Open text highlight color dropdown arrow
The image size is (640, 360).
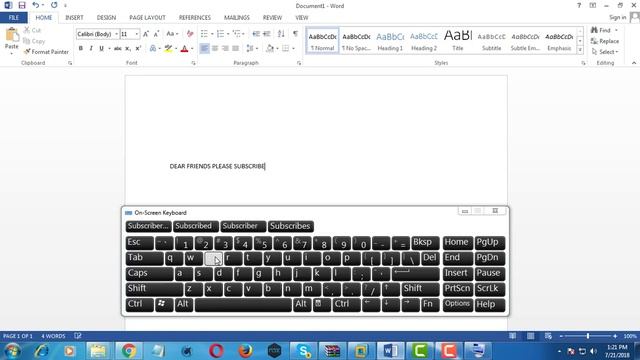point(176,49)
